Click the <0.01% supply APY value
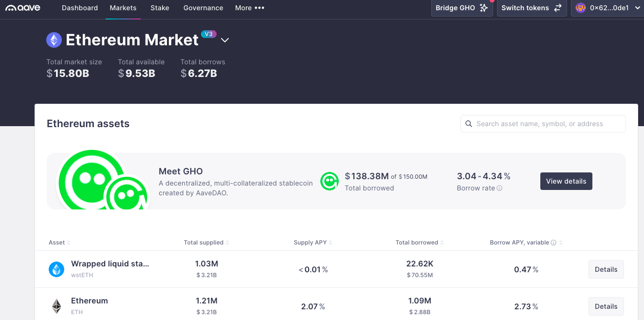The height and width of the screenshot is (320, 644). (313, 269)
